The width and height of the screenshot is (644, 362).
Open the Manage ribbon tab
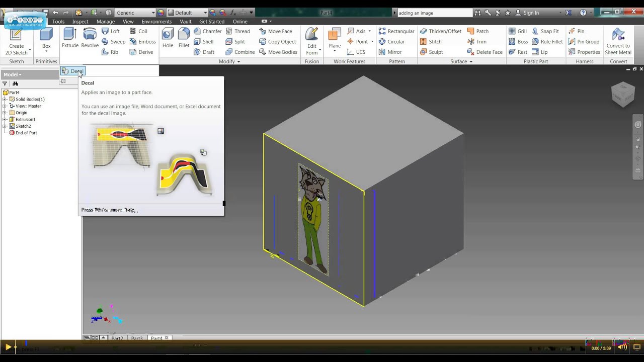coord(106,22)
